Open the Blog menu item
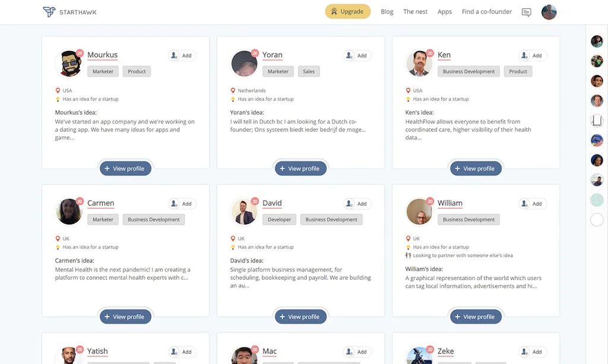This screenshot has height=364, width=608. pos(387,12)
